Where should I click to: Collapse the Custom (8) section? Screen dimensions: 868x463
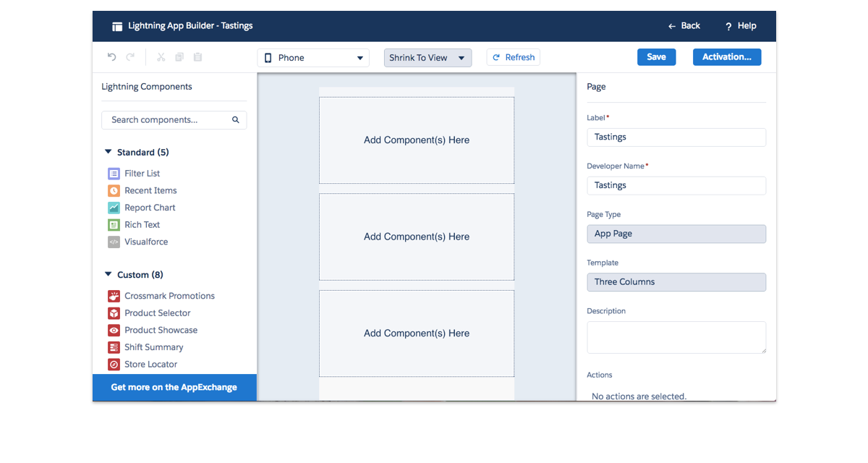[x=109, y=275]
